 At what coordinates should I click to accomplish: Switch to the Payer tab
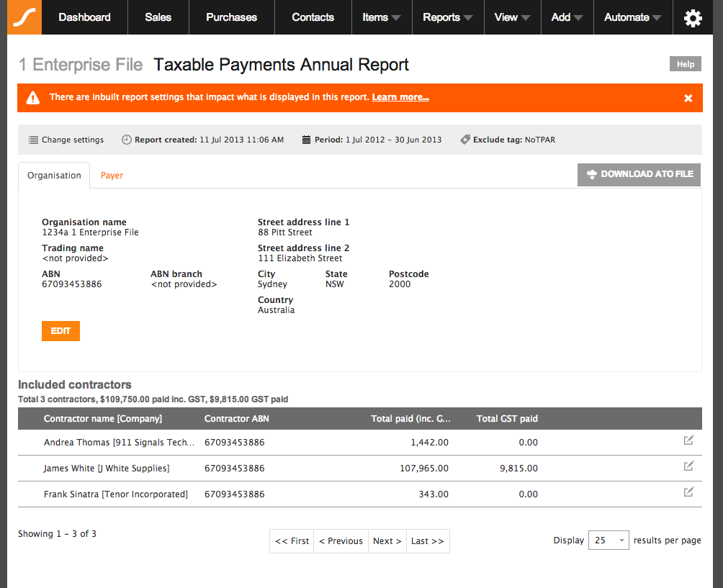point(112,176)
